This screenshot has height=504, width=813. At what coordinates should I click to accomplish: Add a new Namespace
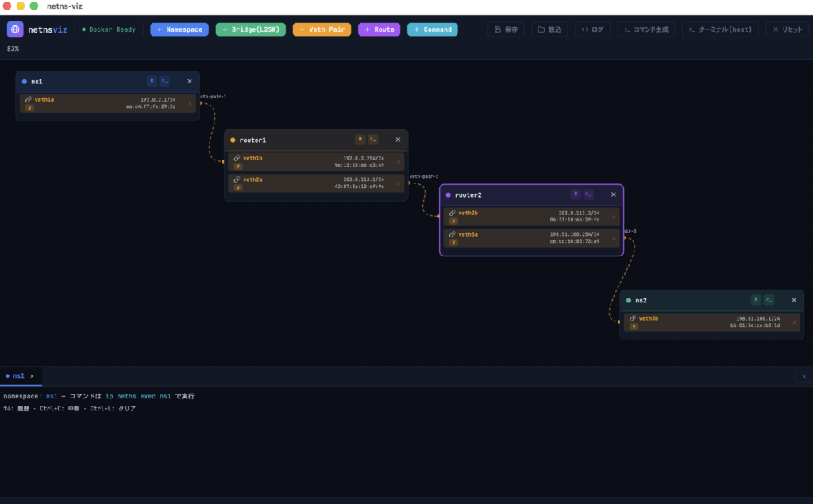tap(179, 29)
